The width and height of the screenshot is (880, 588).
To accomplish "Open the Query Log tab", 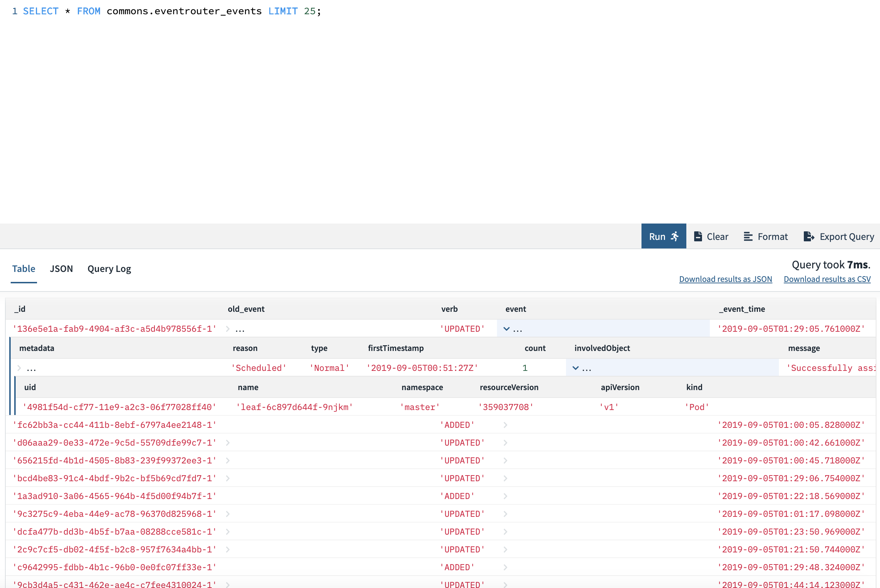I will [109, 268].
